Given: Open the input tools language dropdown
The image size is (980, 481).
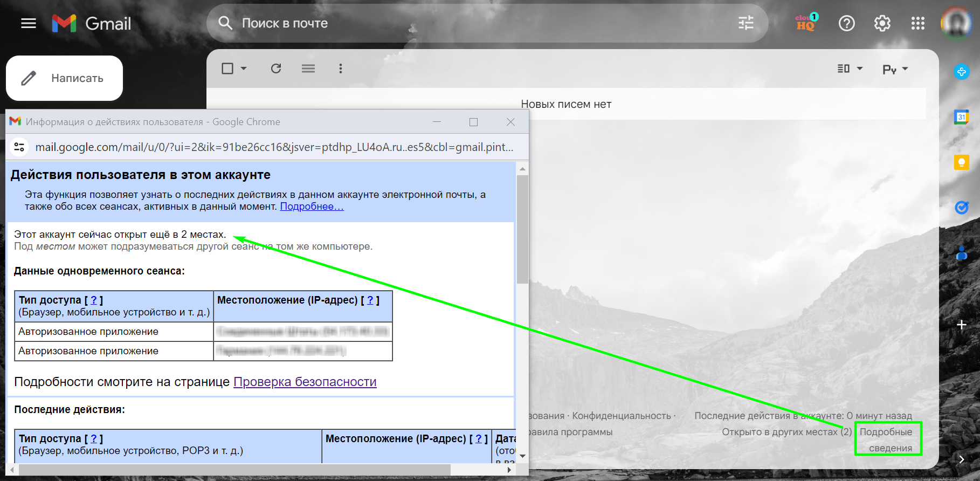Looking at the screenshot, I should (x=895, y=69).
